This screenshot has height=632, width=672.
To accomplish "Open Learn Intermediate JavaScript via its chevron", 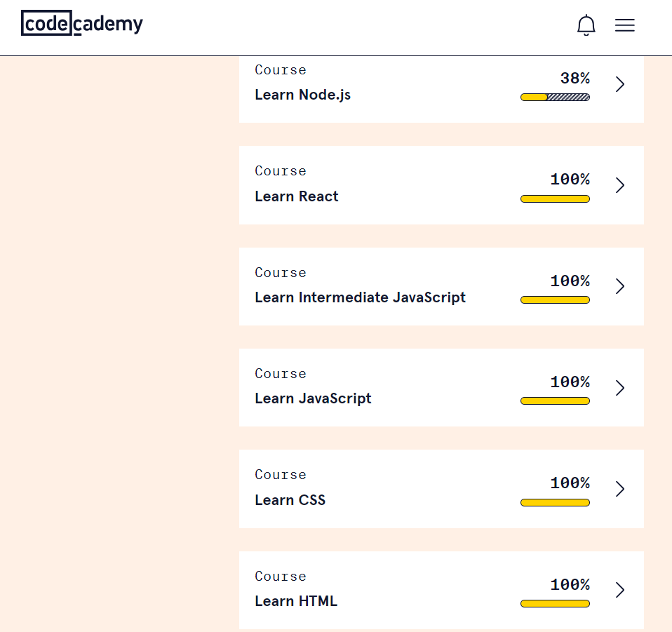I will [619, 286].
